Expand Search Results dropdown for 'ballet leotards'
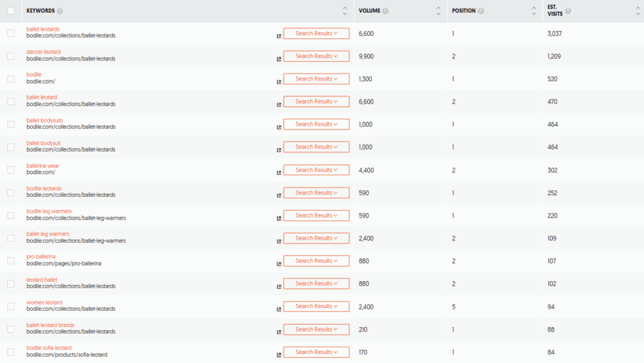Image resolution: width=644 pixels, height=363 pixels. coord(316,33)
